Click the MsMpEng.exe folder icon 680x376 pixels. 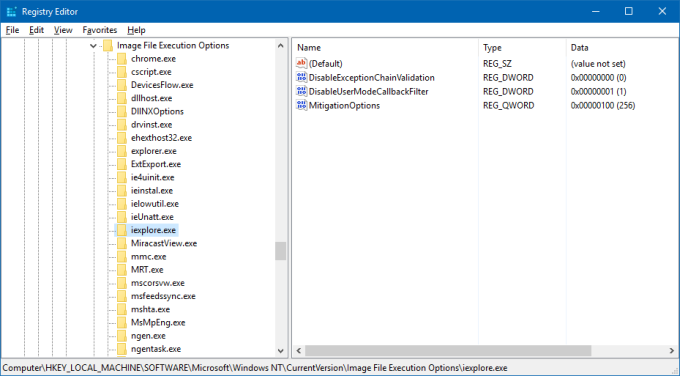tap(122, 322)
